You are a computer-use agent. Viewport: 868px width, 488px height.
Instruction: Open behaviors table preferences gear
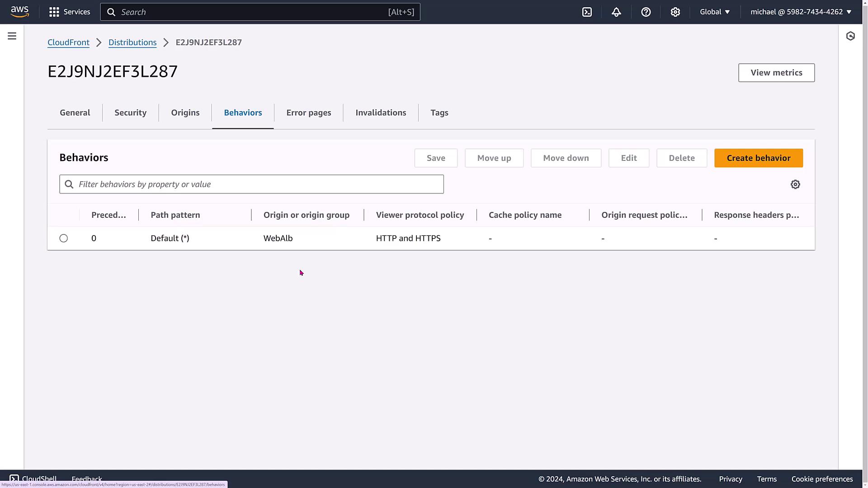point(795,184)
